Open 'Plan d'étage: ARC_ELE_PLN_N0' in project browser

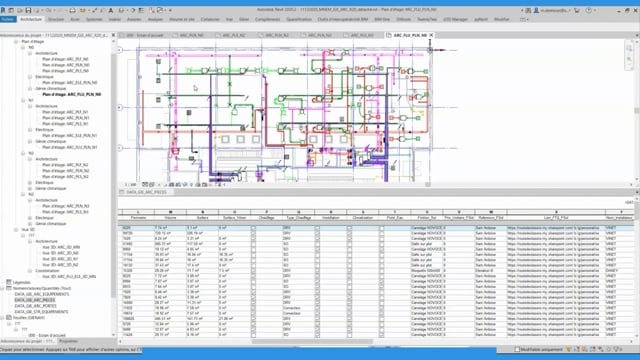(x=70, y=83)
